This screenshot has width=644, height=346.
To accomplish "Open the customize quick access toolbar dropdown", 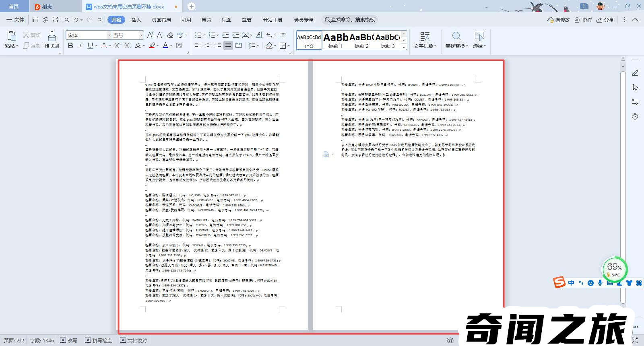I will point(99,19).
